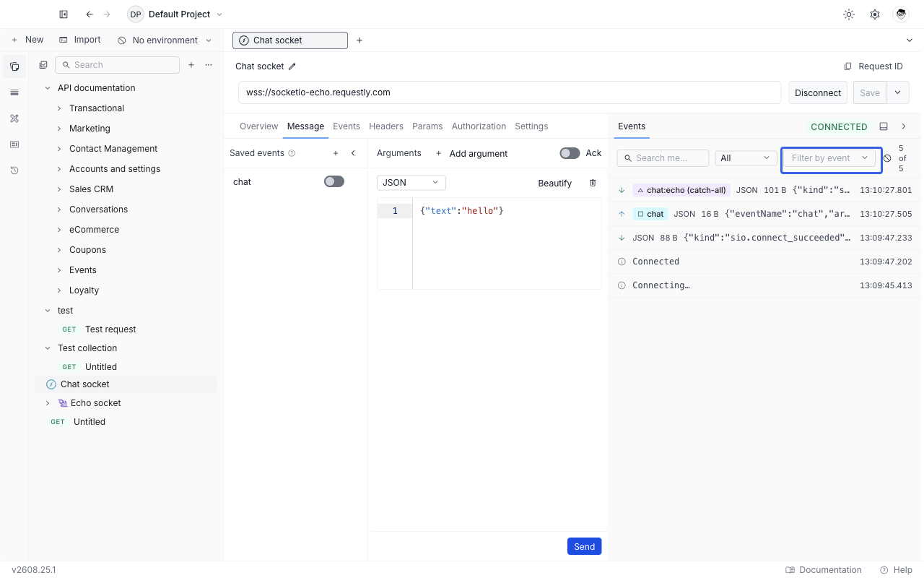Click Add argument
Image resolution: width=924 pixels, height=578 pixels.
point(471,153)
